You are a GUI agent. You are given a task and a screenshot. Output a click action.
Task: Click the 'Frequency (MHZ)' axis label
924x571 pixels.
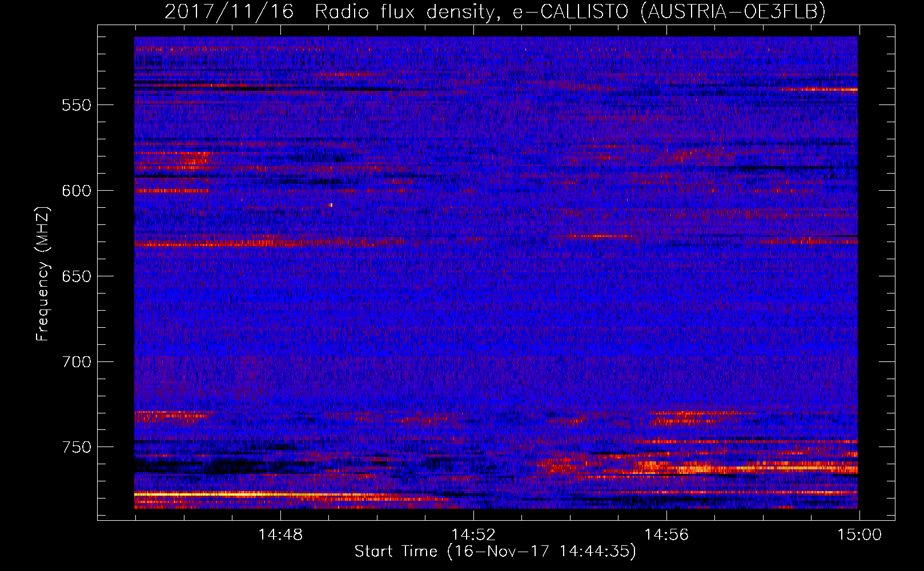click(43, 274)
